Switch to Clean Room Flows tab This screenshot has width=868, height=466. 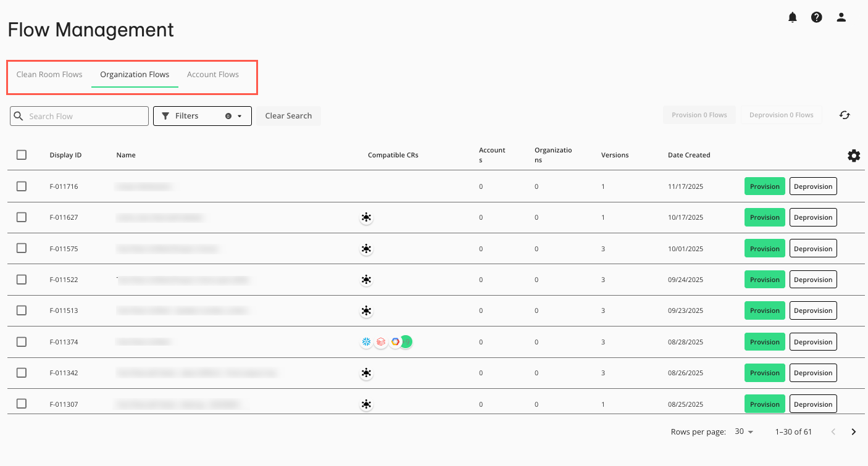[49, 75]
